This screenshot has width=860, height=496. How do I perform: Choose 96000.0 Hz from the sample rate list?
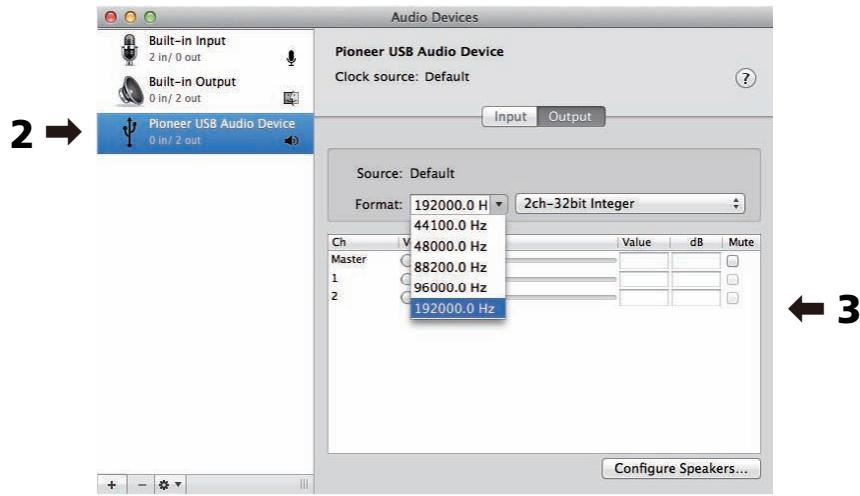pos(457,288)
